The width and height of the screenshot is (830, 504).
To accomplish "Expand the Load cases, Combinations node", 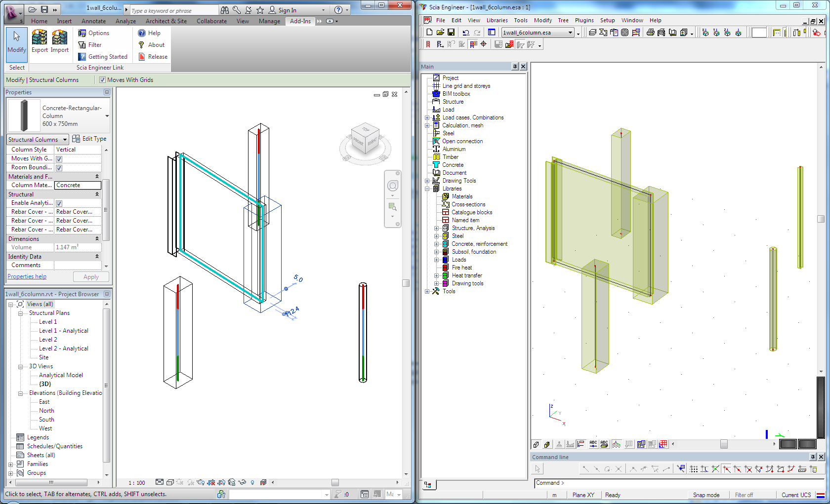I will pos(427,117).
